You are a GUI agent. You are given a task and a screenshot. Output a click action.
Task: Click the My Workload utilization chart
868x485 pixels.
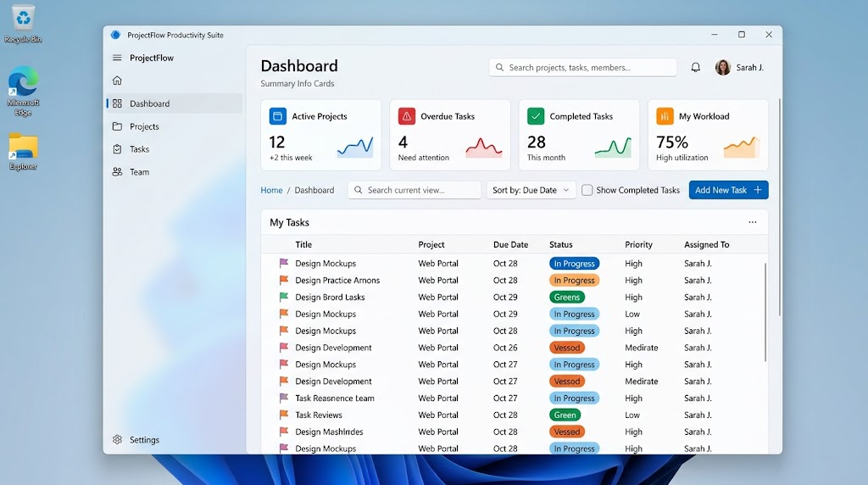pos(742,148)
